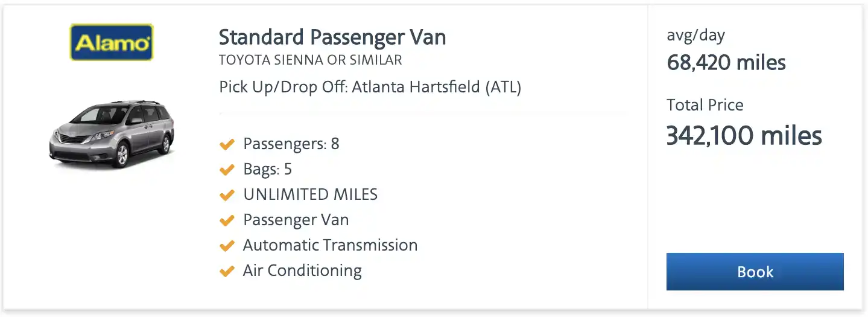868x317 pixels.
Task: Click the Passengers: 8 feature text
Action: (x=291, y=144)
